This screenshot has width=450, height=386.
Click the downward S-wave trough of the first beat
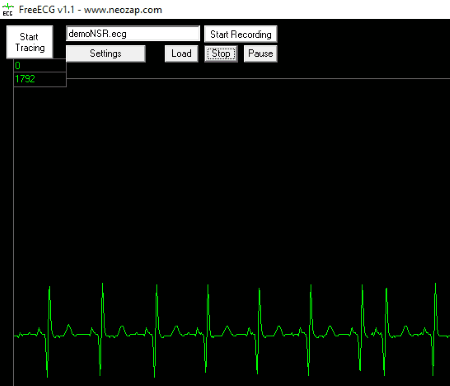47,376
